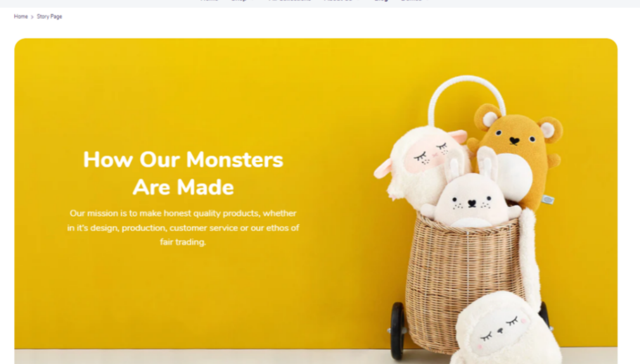Click the black wheel of the basket
Image resolution: width=640 pixels, height=364 pixels.
click(x=397, y=330)
